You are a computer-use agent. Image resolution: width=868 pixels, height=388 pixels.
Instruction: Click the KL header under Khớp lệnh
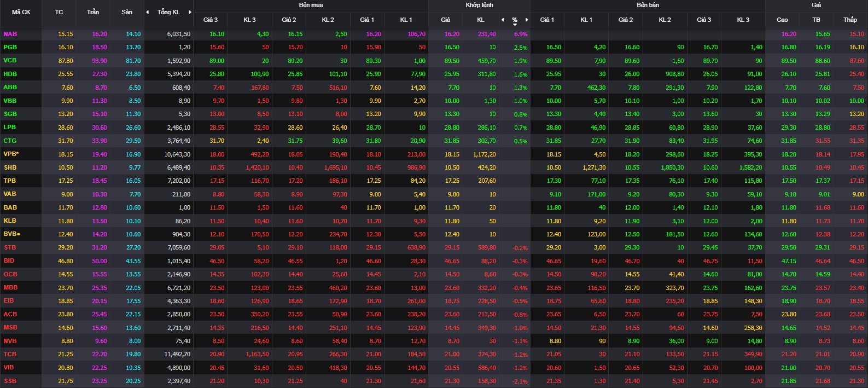point(481,20)
